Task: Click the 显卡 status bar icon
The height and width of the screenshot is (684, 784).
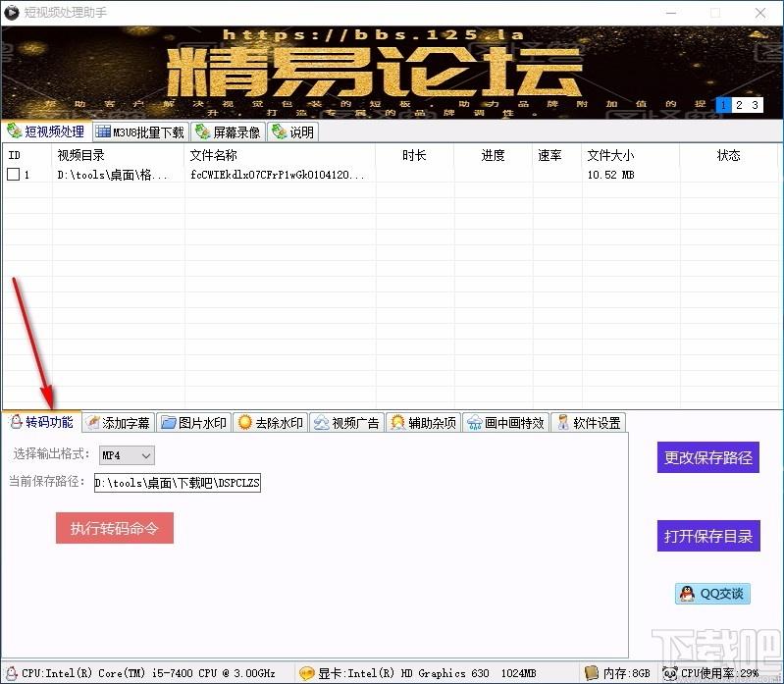Action: click(306, 673)
